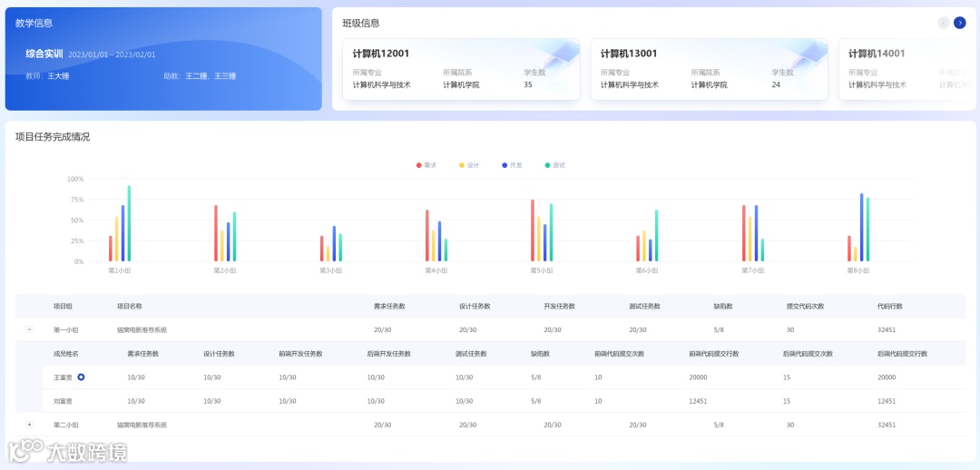Click the 缺陷数 header in the top header row
Viewport: 980px width, 470px height.
click(723, 307)
